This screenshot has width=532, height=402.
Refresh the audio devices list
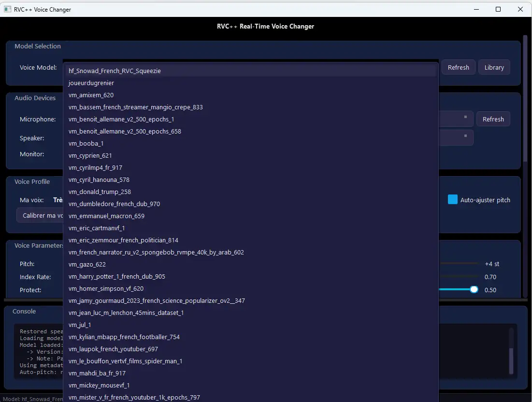(x=493, y=119)
